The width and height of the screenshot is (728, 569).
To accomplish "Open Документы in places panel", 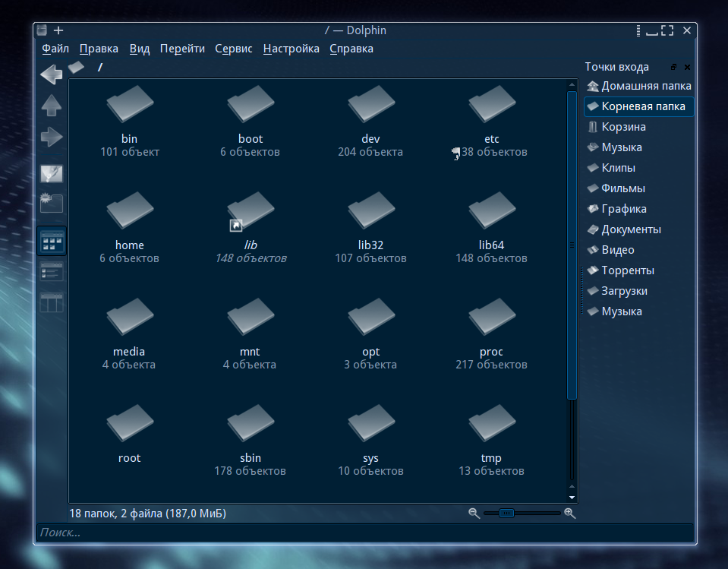I will coord(638,229).
